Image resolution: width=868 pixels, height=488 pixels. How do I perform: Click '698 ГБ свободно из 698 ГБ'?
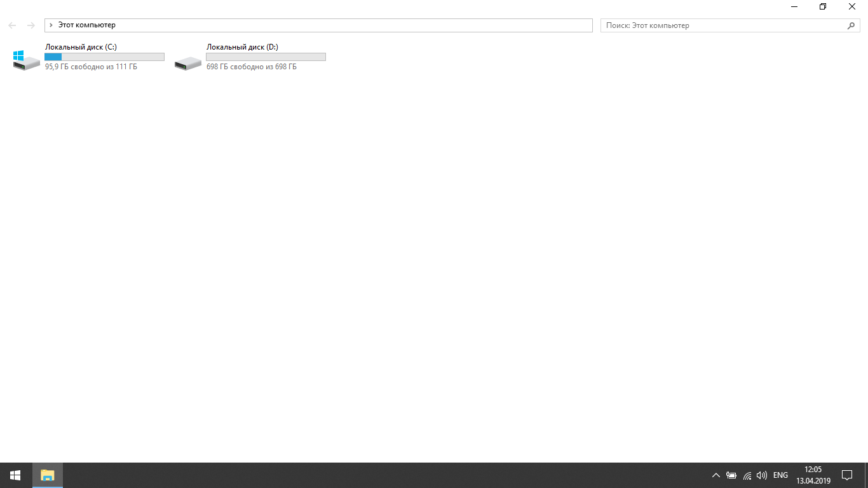point(251,67)
